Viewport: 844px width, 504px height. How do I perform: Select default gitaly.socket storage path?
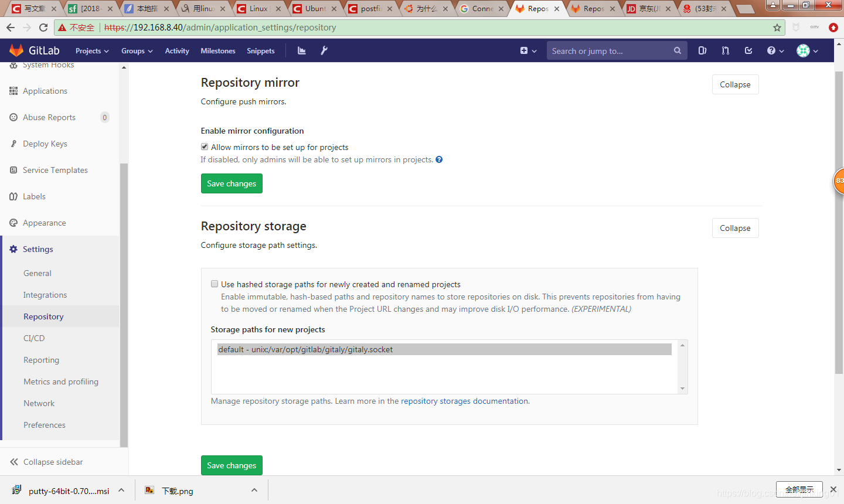pyautogui.click(x=444, y=349)
